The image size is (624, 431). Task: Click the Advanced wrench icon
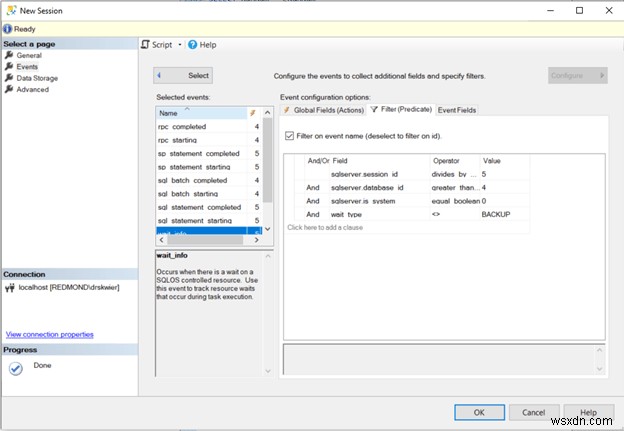point(9,89)
